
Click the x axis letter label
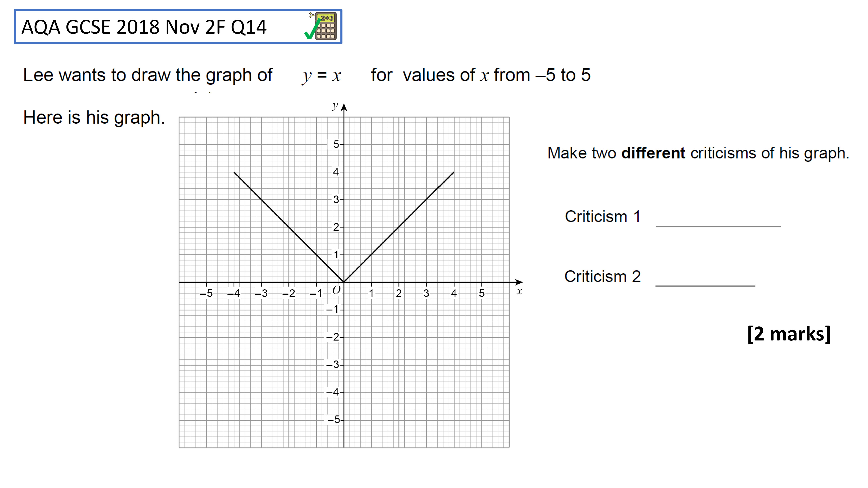tap(519, 291)
